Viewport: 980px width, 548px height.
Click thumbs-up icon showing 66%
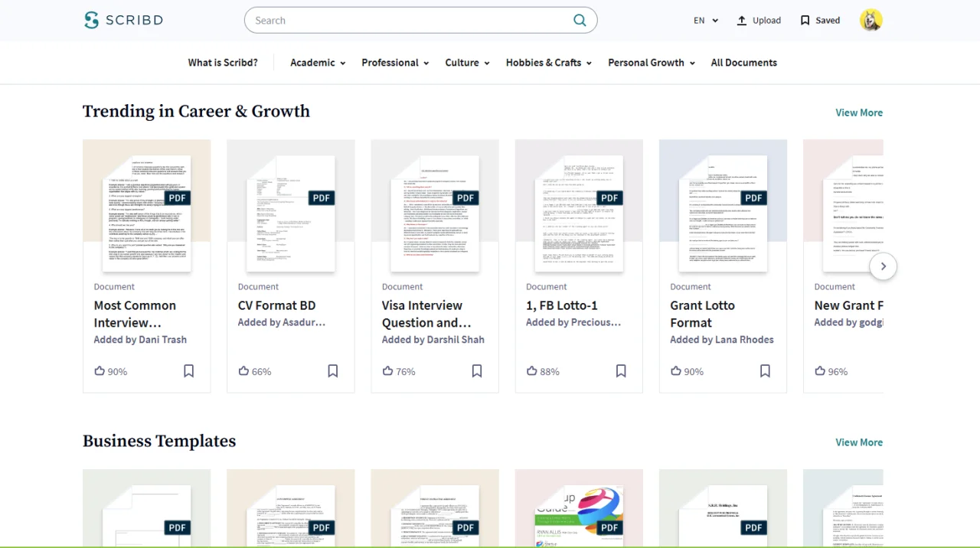pyautogui.click(x=243, y=371)
